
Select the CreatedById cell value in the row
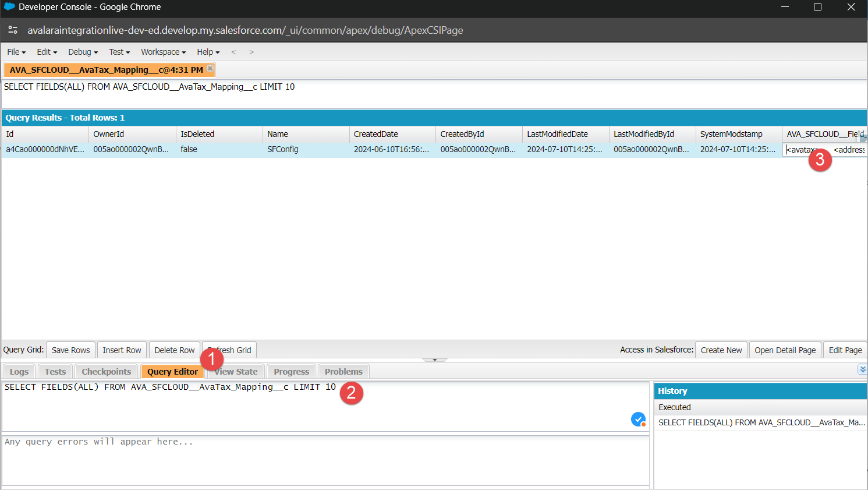pyautogui.click(x=479, y=150)
